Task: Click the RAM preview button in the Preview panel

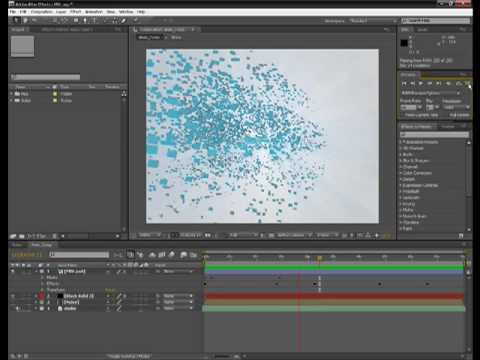Action: (467, 83)
